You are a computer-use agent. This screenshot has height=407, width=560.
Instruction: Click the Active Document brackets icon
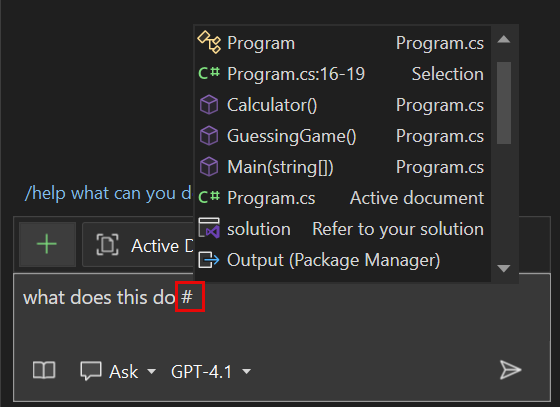(x=107, y=245)
